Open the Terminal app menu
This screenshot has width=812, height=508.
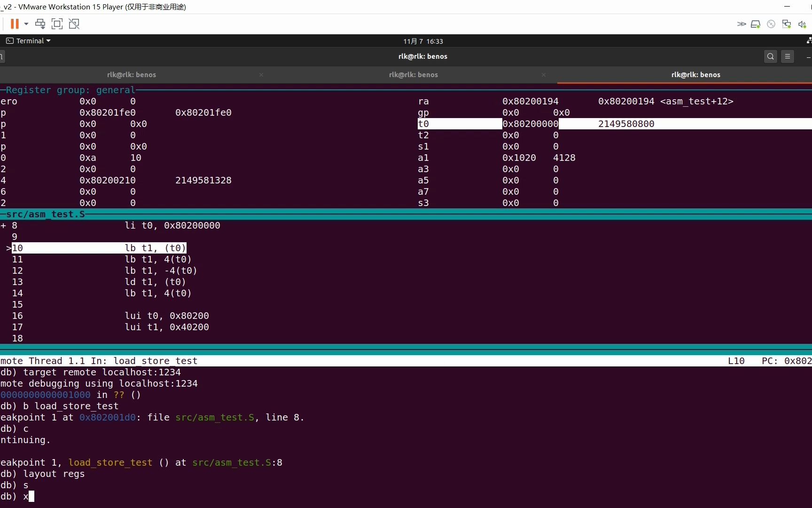[x=28, y=41]
